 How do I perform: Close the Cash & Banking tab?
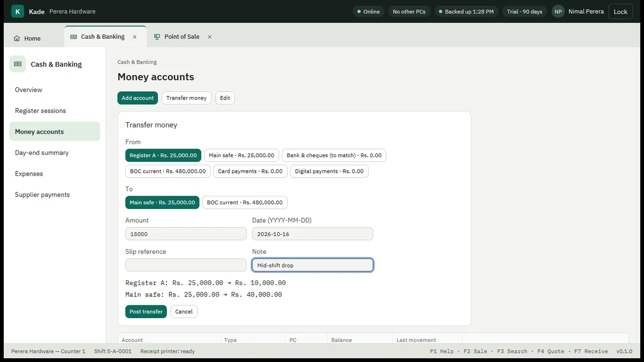click(135, 37)
